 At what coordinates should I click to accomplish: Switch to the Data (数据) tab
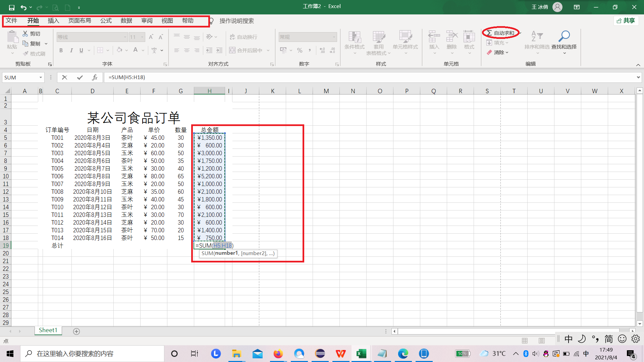(x=126, y=21)
